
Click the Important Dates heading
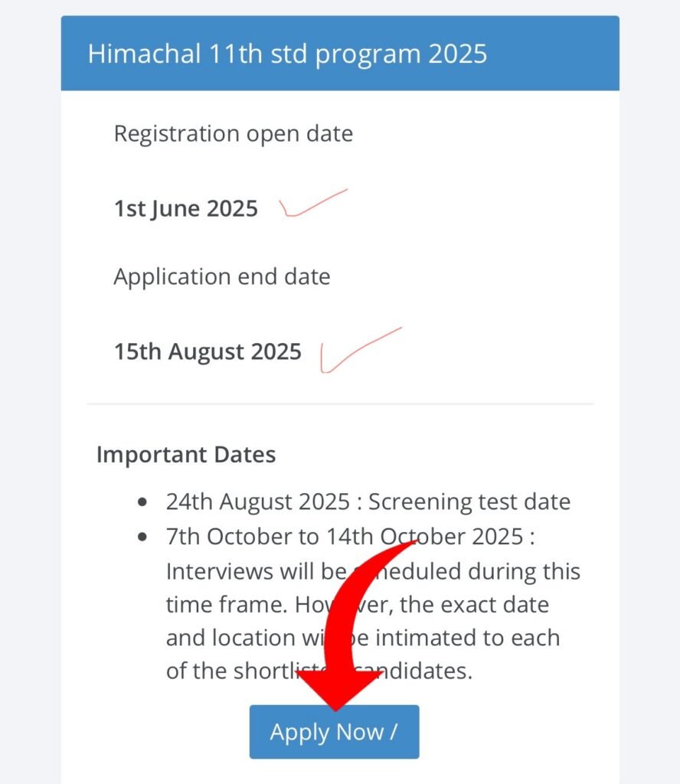coord(185,455)
